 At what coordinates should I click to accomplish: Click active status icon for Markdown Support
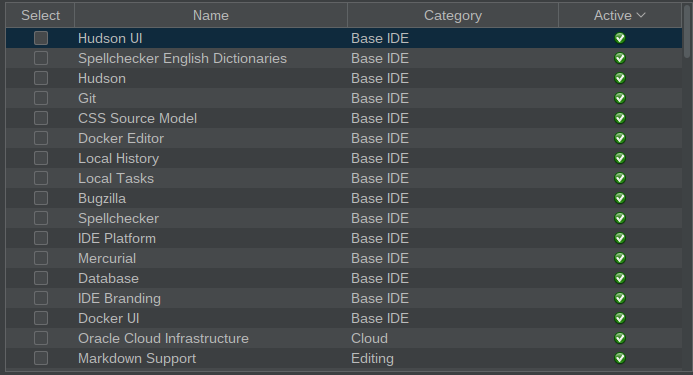[x=620, y=358]
